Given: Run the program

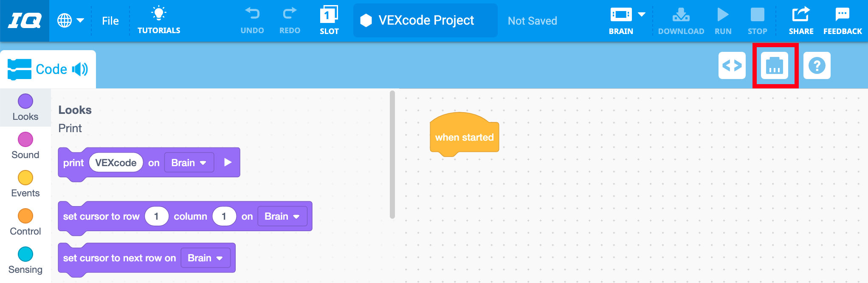Looking at the screenshot, I should click(723, 19).
